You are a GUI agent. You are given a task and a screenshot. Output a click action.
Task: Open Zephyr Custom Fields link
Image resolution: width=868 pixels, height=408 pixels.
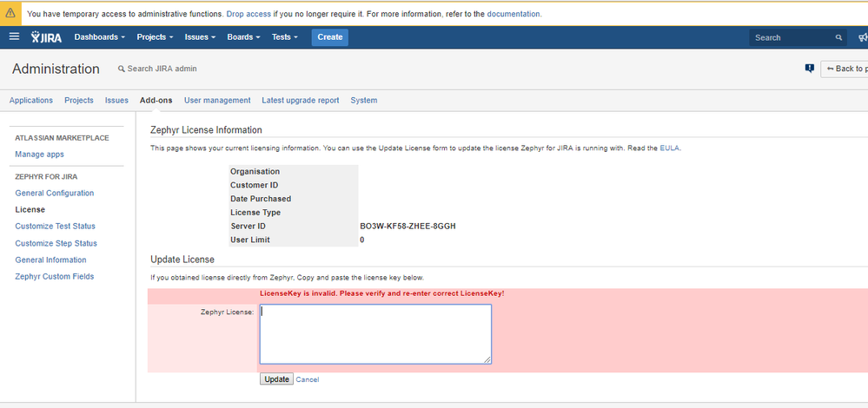click(x=55, y=276)
